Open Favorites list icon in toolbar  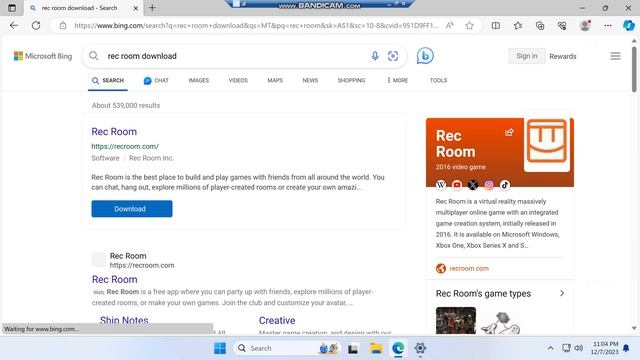pyautogui.click(x=518, y=25)
